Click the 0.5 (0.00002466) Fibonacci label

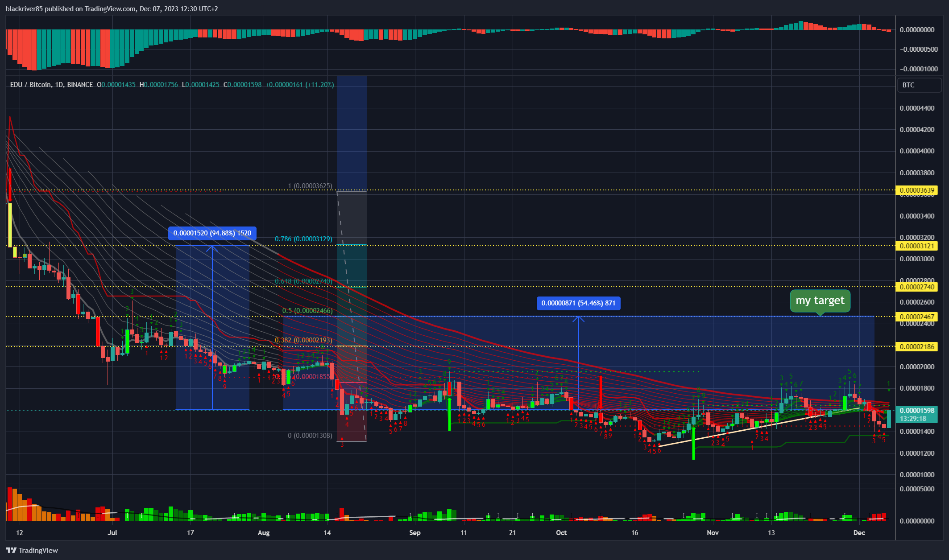[x=307, y=311]
